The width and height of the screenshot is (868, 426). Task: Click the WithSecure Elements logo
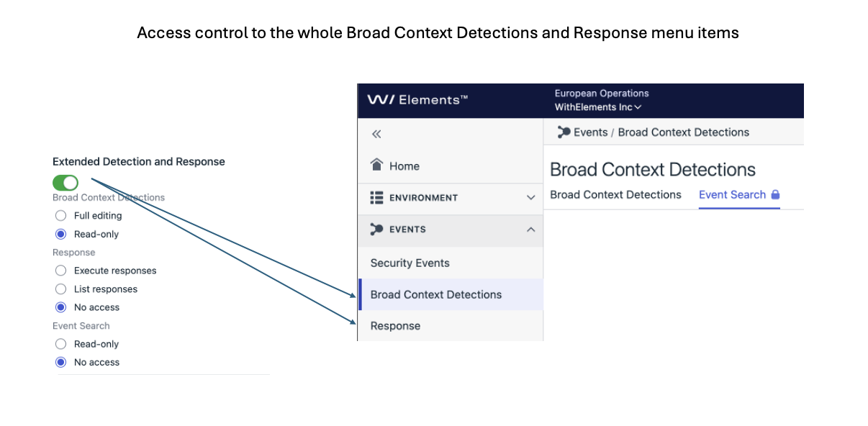[417, 100]
